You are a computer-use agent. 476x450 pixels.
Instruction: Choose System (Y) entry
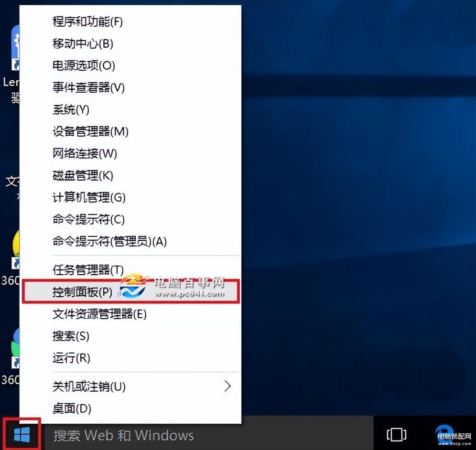coord(130,109)
